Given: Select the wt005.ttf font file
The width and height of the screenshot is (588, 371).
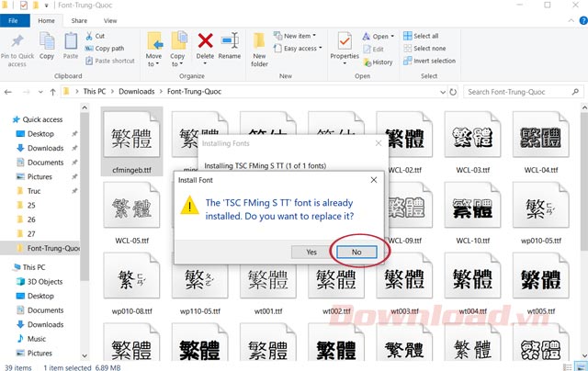Looking at the screenshot, I should [x=541, y=283].
